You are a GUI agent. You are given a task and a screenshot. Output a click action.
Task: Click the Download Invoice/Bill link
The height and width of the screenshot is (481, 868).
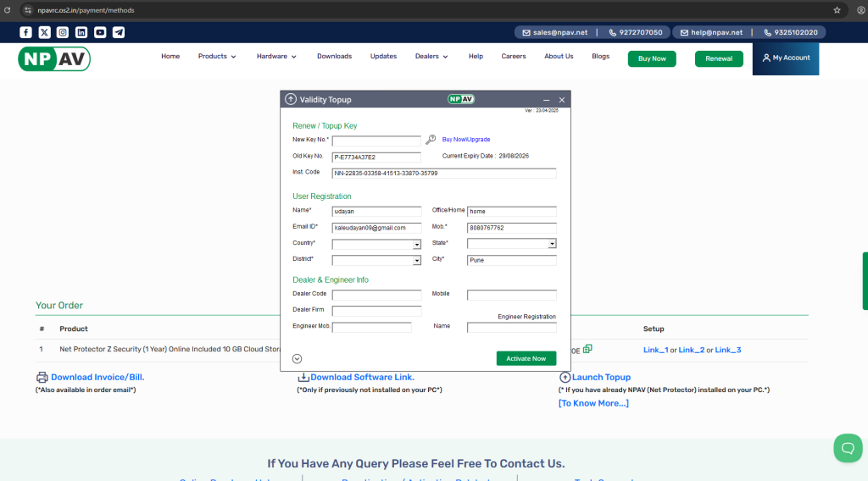[x=97, y=377]
